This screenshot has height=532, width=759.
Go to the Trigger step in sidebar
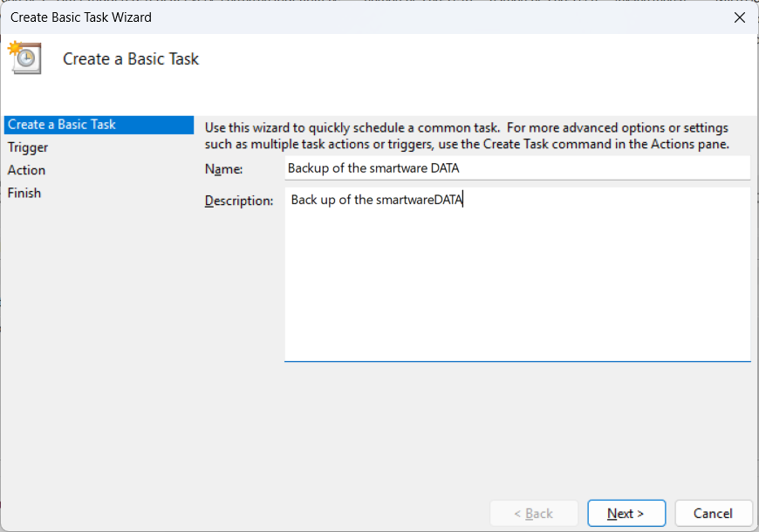pos(28,147)
